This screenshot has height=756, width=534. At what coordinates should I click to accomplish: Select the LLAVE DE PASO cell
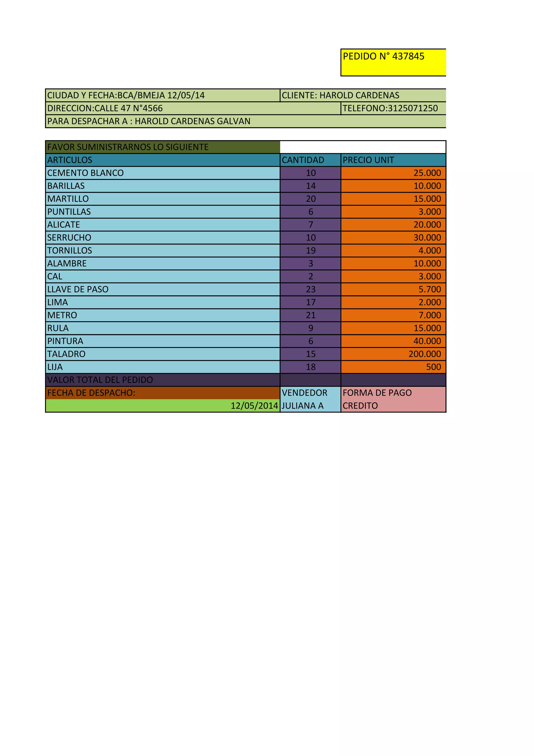click(x=162, y=289)
